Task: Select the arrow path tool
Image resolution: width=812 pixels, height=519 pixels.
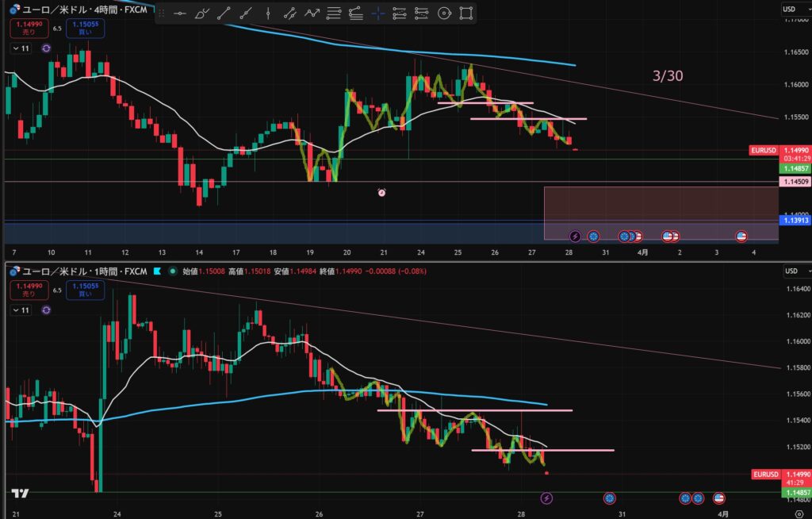Action: point(312,13)
